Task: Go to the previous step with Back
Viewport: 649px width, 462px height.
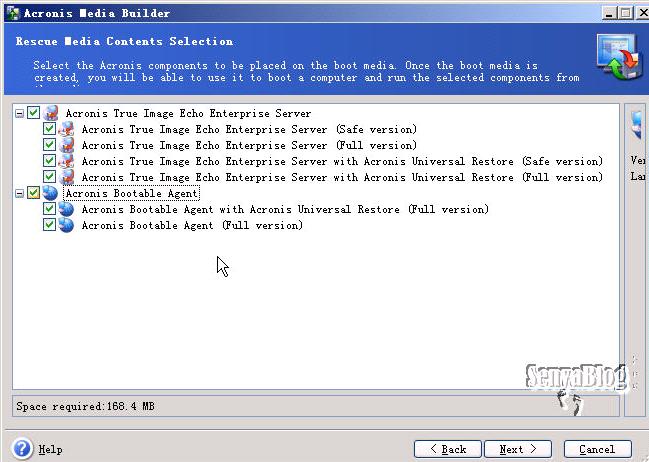Action: point(447,449)
